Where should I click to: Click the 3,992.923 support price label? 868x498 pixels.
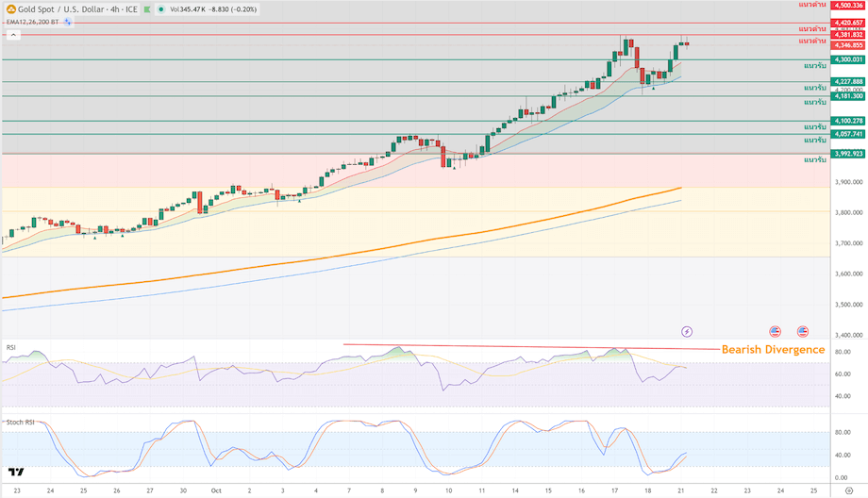coord(847,153)
